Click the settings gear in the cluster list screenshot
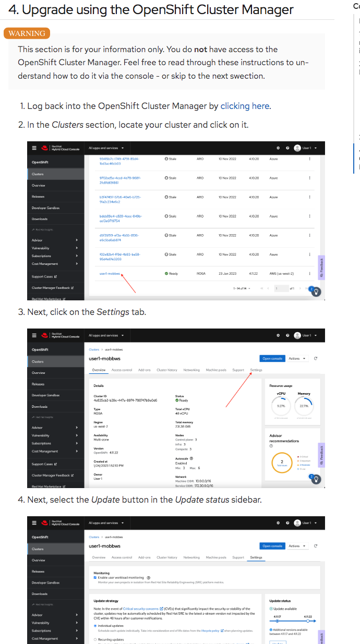 (x=278, y=148)
